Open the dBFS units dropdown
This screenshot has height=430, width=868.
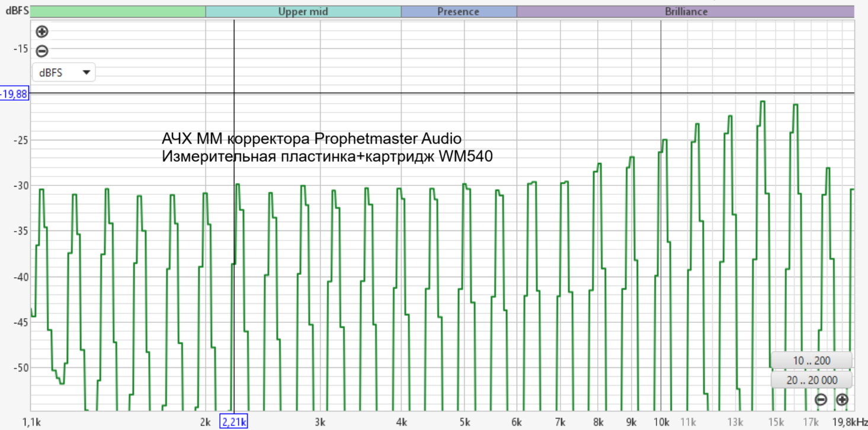(64, 73)
